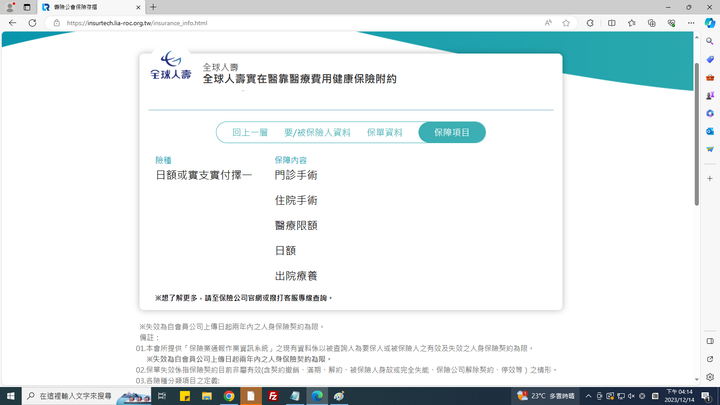Activate the Read aloud icon in address bar

click(x=548, y=22)
